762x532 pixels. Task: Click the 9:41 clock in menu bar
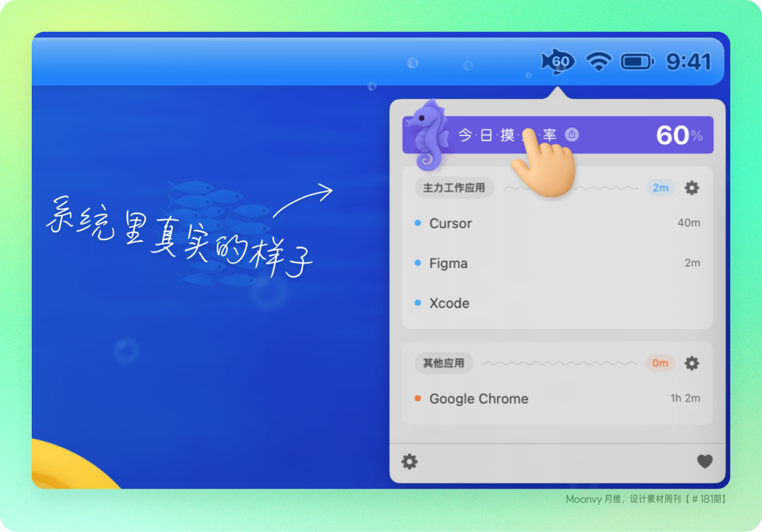(688, 62)
